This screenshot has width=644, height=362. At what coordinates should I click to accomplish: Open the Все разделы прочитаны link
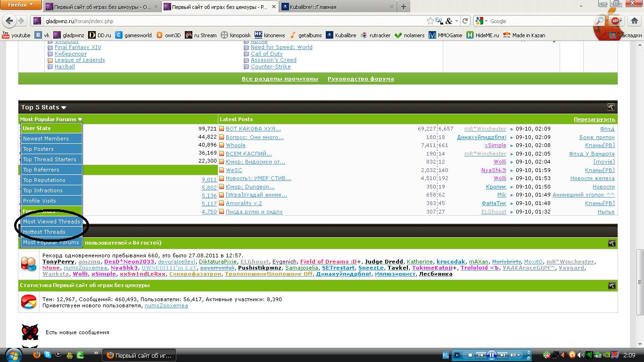[x=280, y=79]
